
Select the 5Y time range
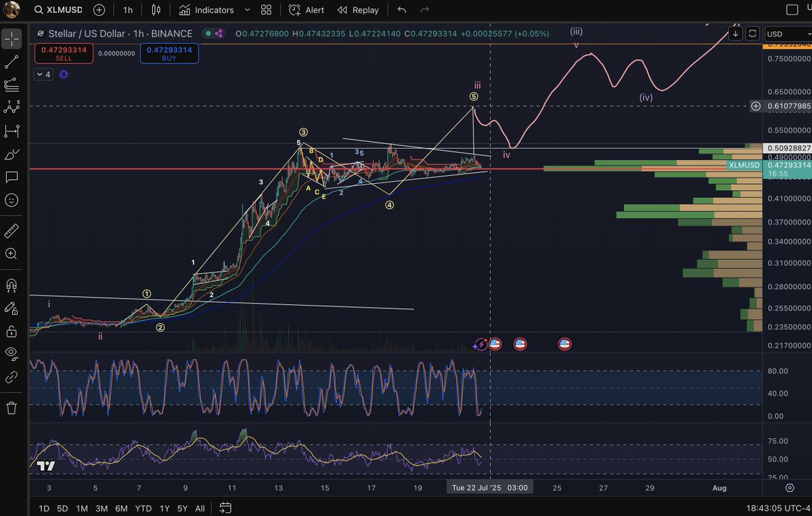[x=183, y=508]
